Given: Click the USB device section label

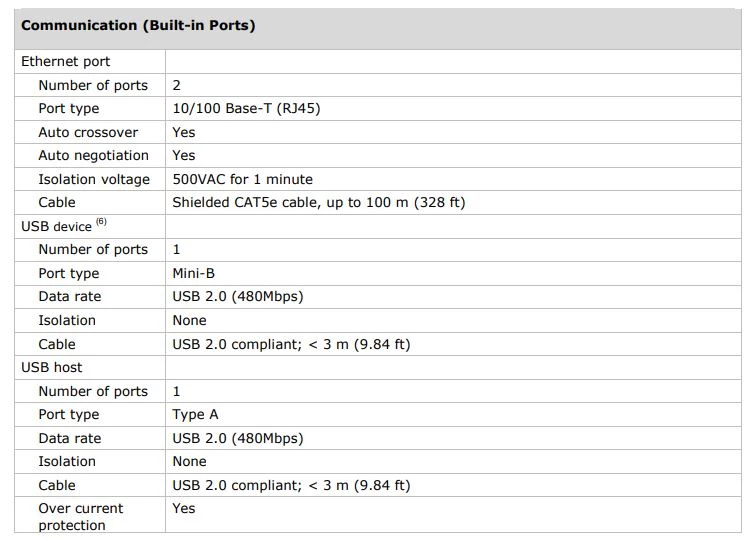Looking at the screenshot, I should tap(56, 227).
